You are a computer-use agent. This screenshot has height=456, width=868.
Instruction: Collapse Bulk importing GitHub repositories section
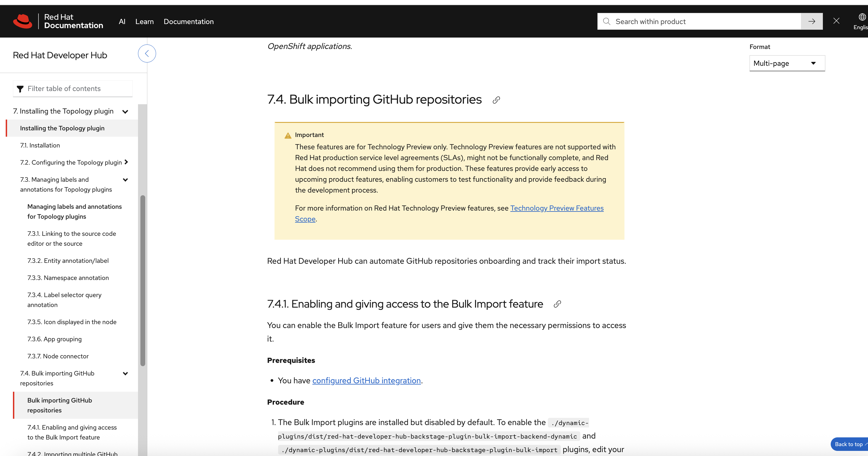[125, 373]
